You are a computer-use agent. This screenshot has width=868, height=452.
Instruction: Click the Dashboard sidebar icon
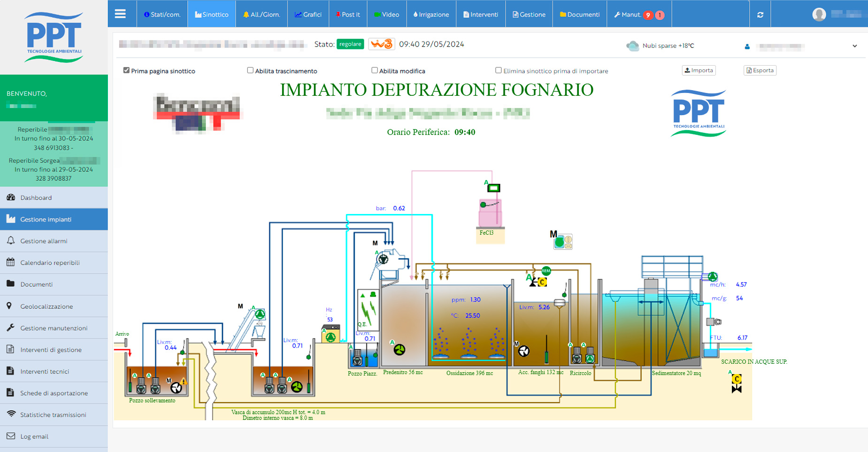tap(11, 198)
